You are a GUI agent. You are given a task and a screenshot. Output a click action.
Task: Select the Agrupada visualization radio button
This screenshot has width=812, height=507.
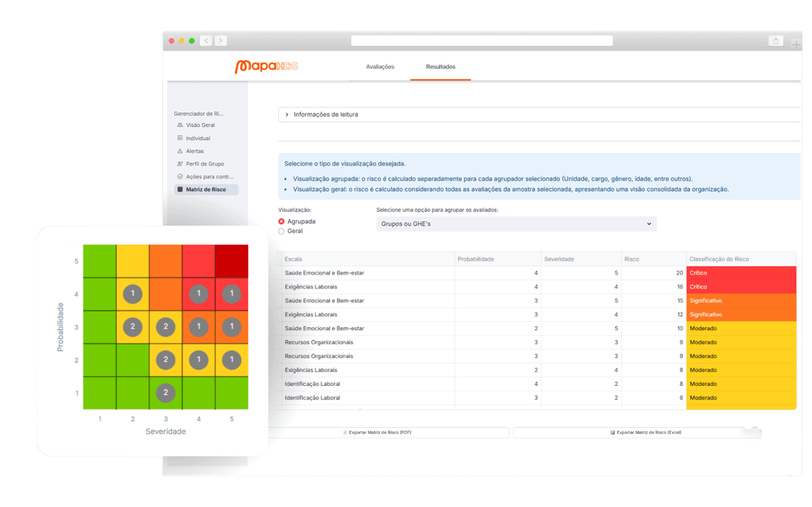[x=282, y=222]
